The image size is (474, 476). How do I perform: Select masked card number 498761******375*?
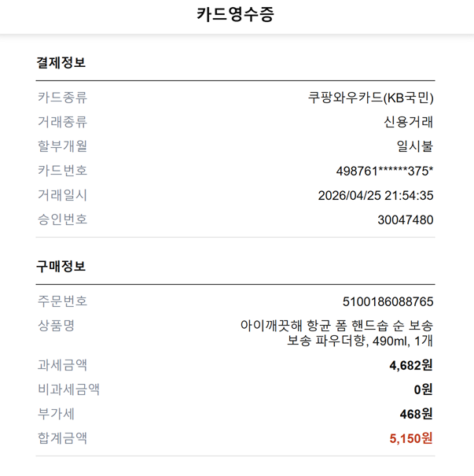pos(385,171)
